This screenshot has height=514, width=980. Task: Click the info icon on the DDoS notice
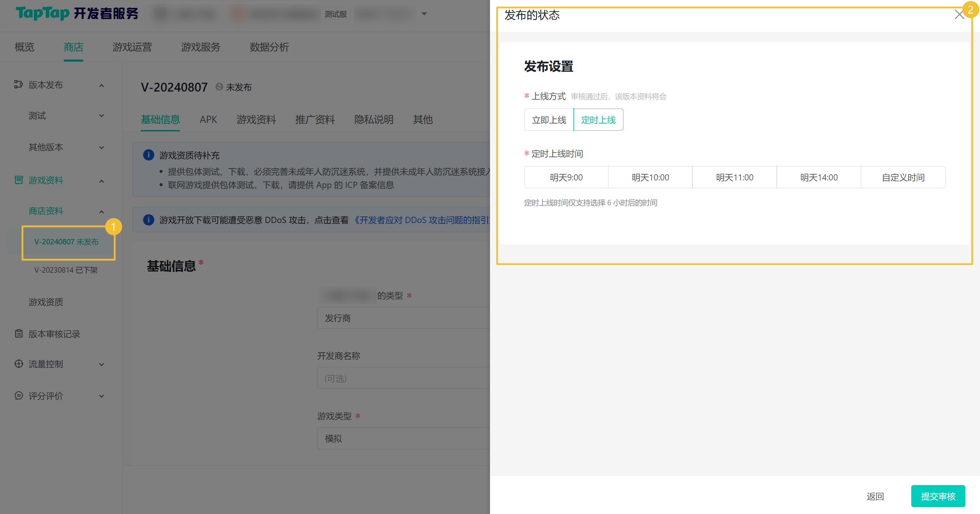(x=148, y=220)
